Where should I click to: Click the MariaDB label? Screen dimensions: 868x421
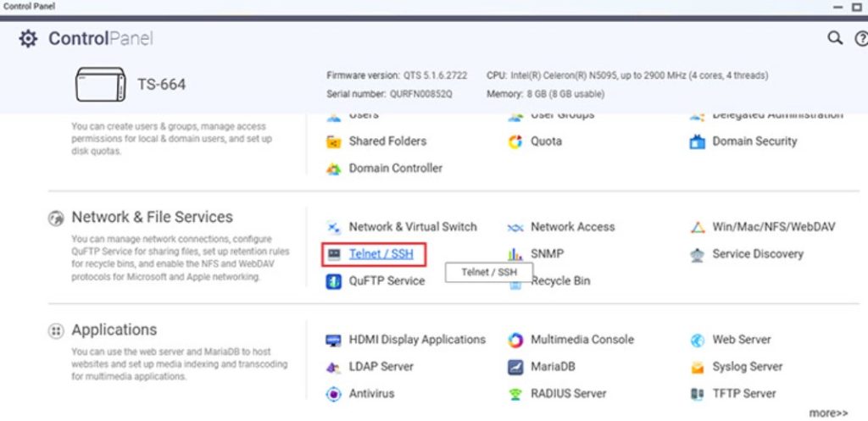tap(553, 367)
